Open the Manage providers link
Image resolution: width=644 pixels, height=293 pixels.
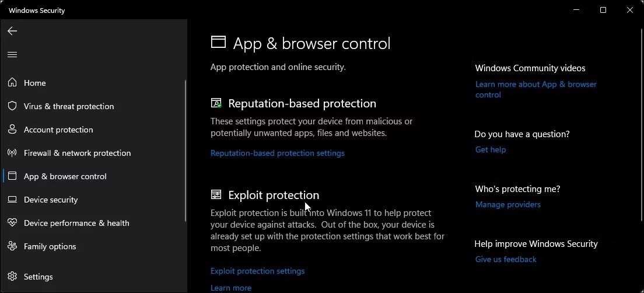(508, 204)
